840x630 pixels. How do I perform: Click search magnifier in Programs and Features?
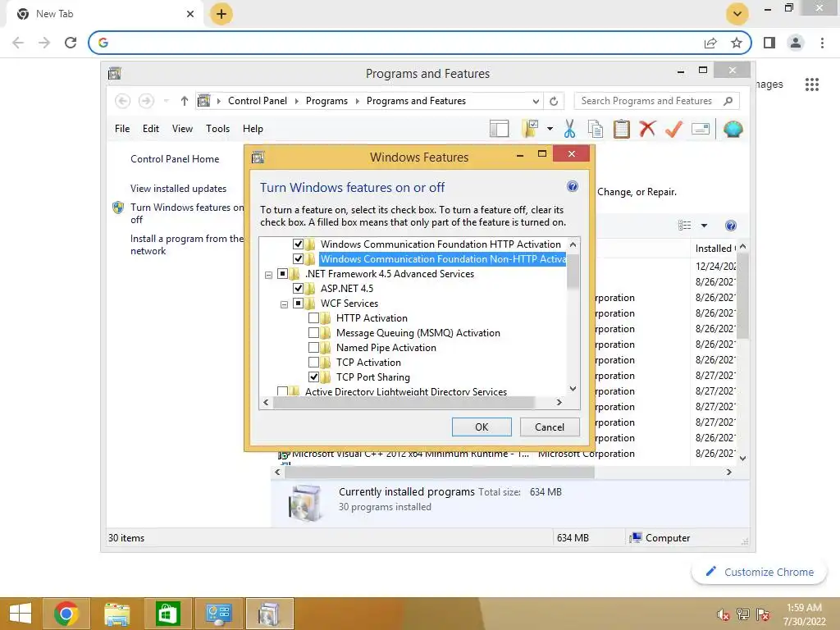(728, 101)
